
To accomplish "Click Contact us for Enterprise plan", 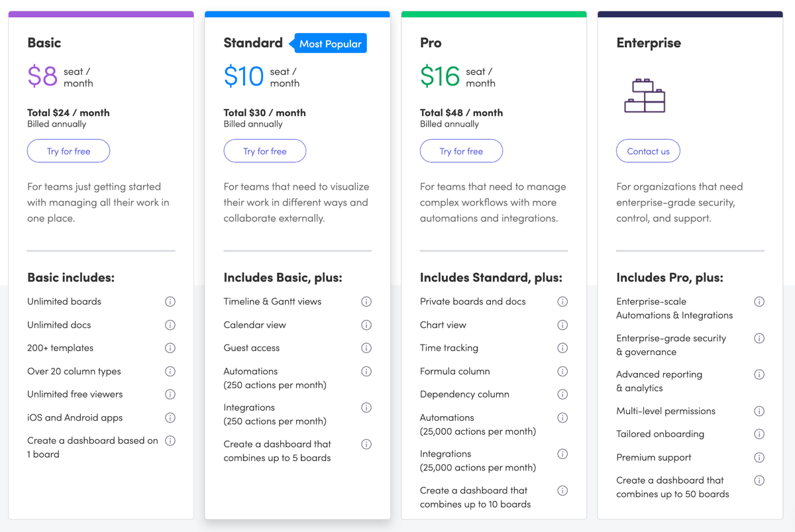I will 648,151.
